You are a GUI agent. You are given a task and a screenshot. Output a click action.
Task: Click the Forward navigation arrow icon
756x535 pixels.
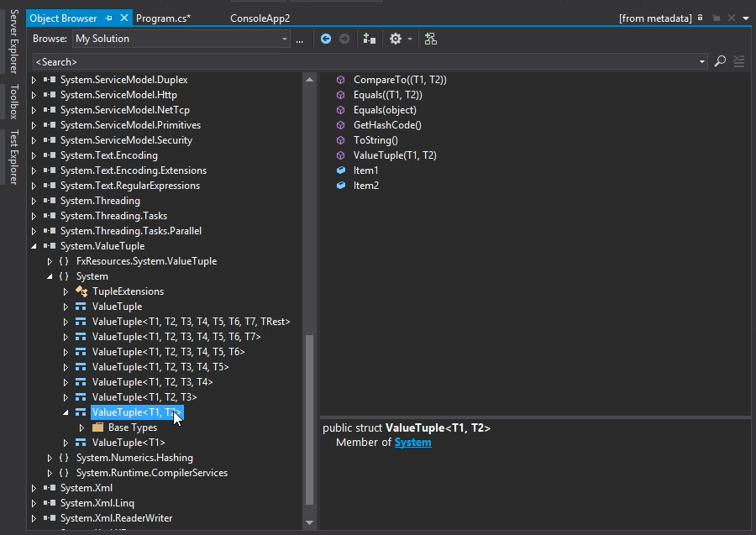point(344,39)
